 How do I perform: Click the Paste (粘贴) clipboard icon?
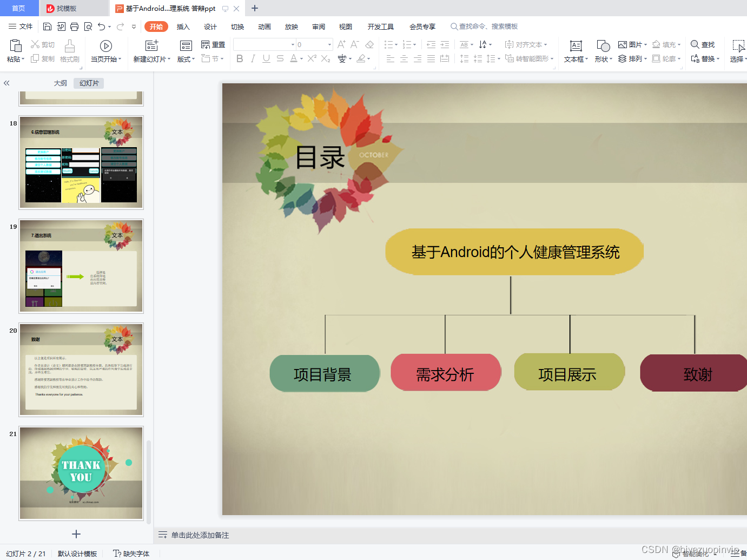click(x=16, y=45)
